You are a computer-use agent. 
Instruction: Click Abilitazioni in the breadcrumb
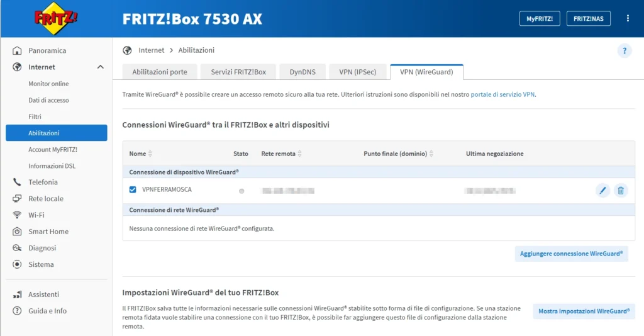pos(196,50)
